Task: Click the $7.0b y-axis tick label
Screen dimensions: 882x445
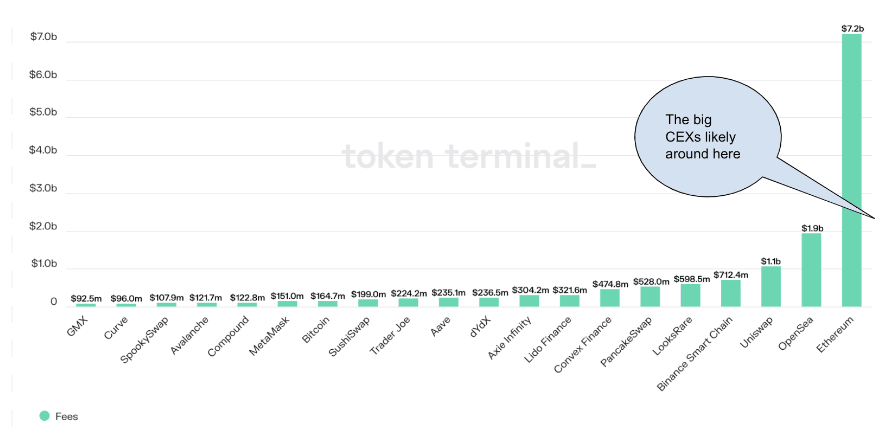Action: coord(40,37)
